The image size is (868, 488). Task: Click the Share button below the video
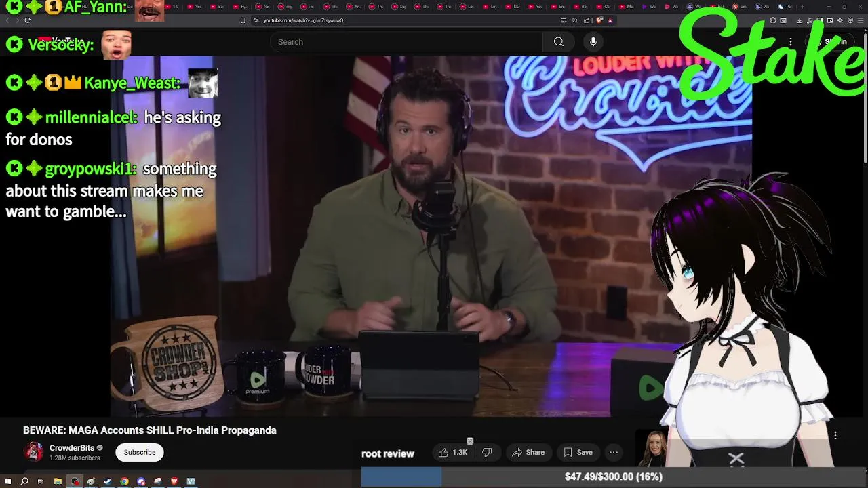528,452
